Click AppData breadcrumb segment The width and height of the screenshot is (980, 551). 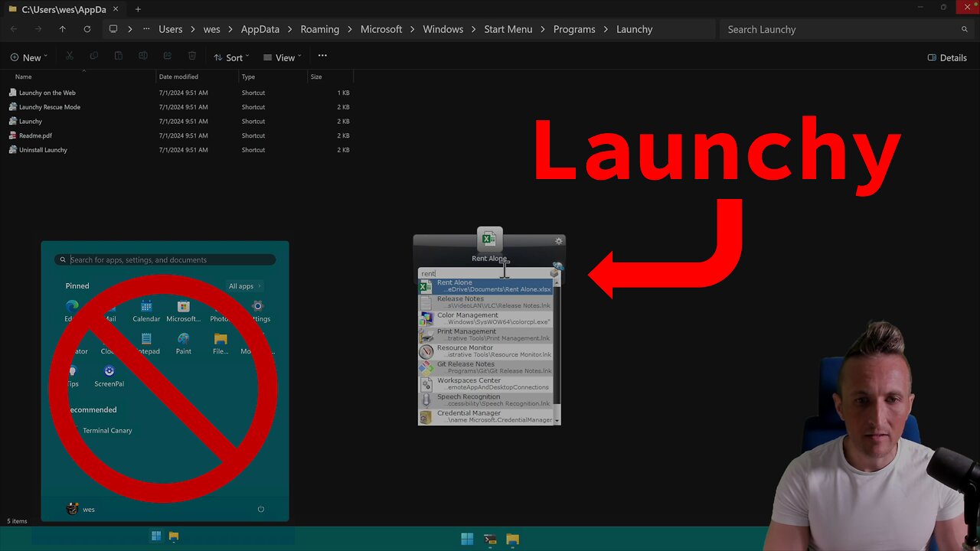[260, 29]
